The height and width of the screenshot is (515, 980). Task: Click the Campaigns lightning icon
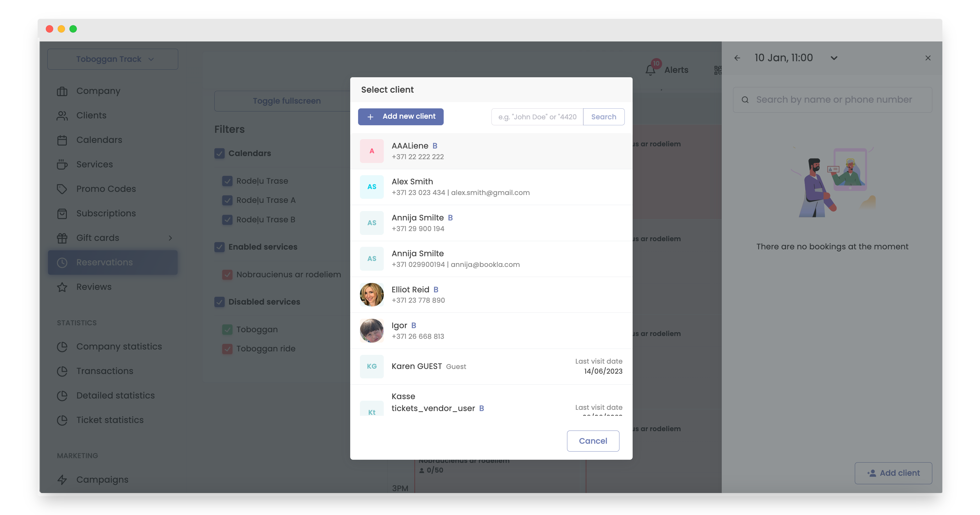(x=62, y=480)
